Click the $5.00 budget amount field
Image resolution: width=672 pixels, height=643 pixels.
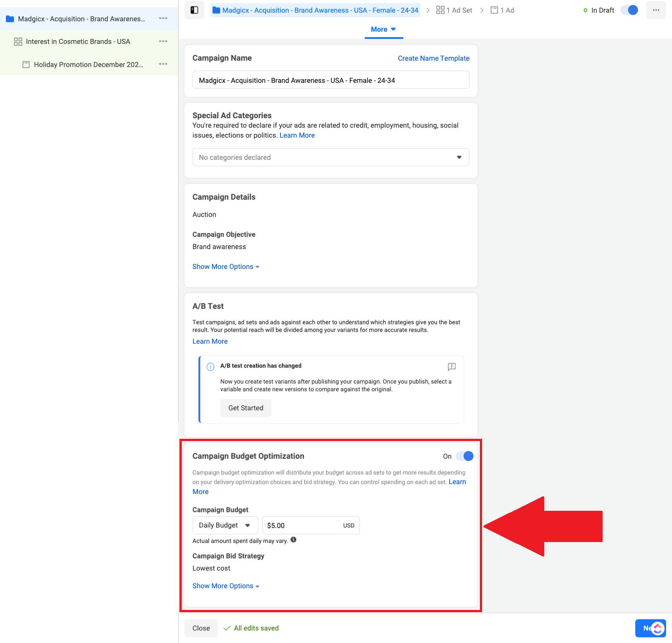coord(311,525)
